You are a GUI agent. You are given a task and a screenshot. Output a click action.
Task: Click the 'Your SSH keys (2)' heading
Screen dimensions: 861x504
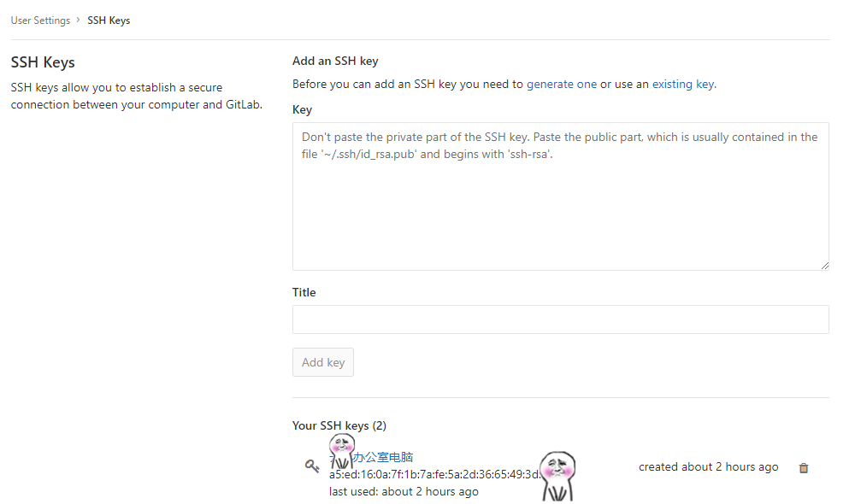(339, 425)
